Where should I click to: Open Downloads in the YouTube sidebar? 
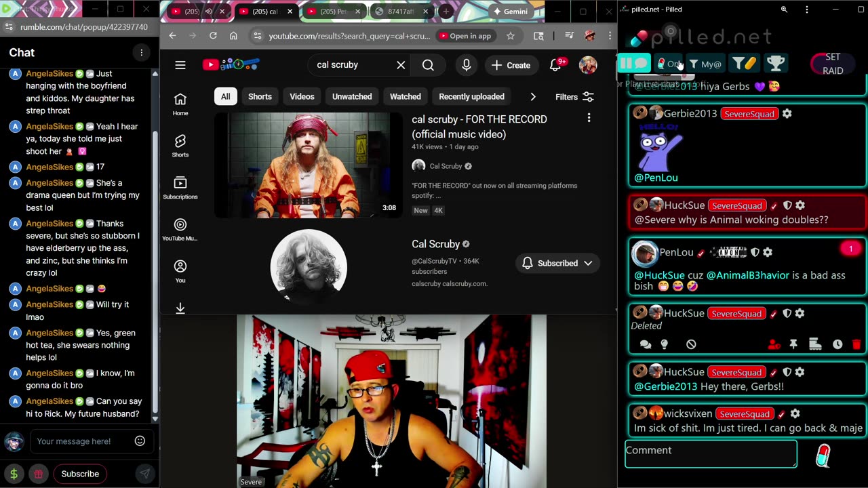180,308
